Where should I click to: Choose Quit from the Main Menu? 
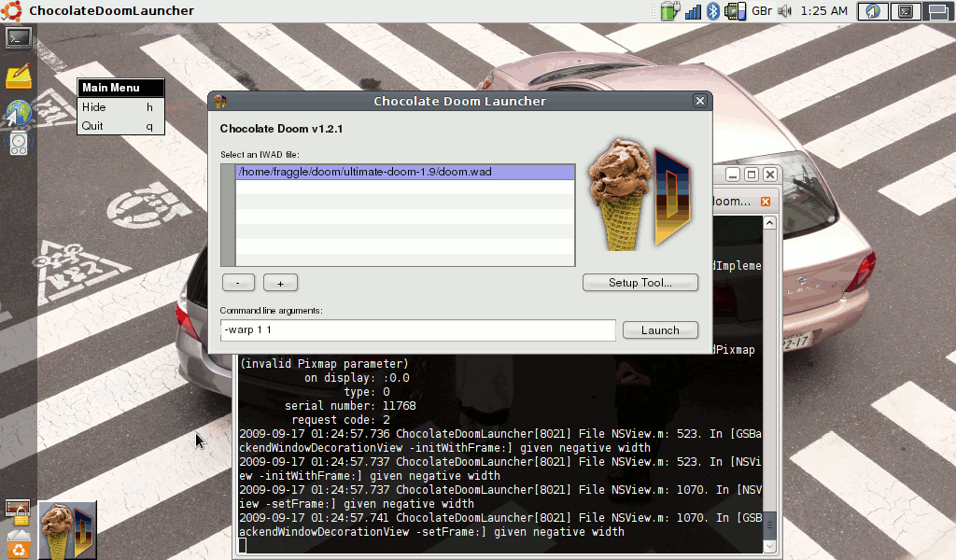[120, 125]
